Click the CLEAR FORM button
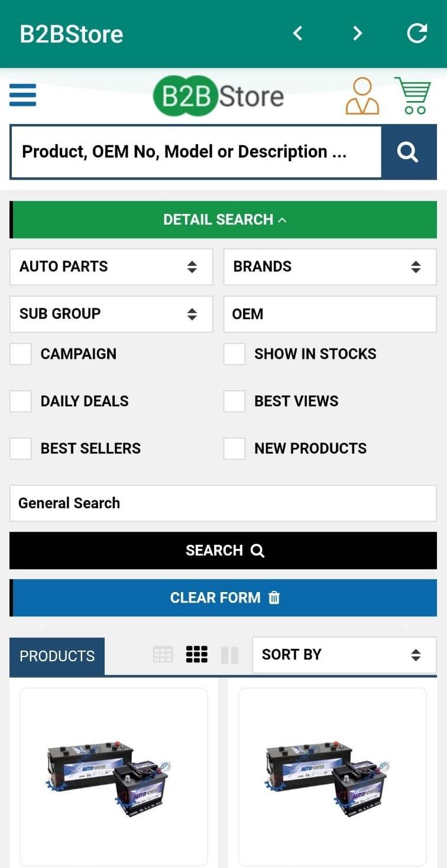Image resolution: width=447 pixels, height=868 pixels. point(223,598)
